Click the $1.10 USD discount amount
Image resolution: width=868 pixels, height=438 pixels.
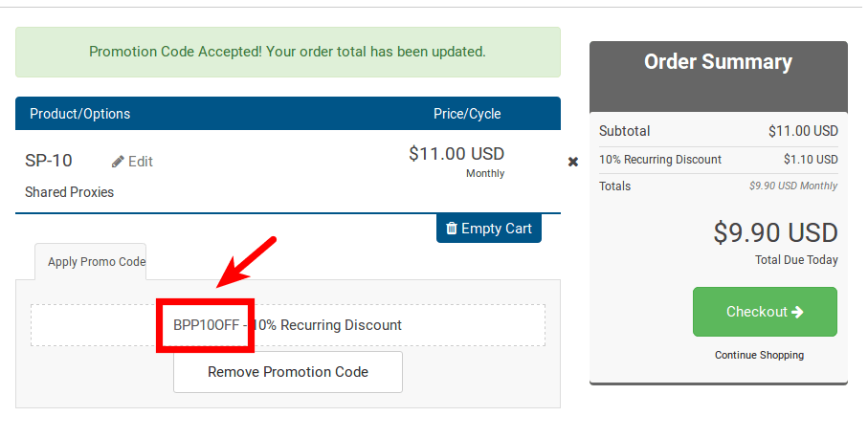[811, 160]
